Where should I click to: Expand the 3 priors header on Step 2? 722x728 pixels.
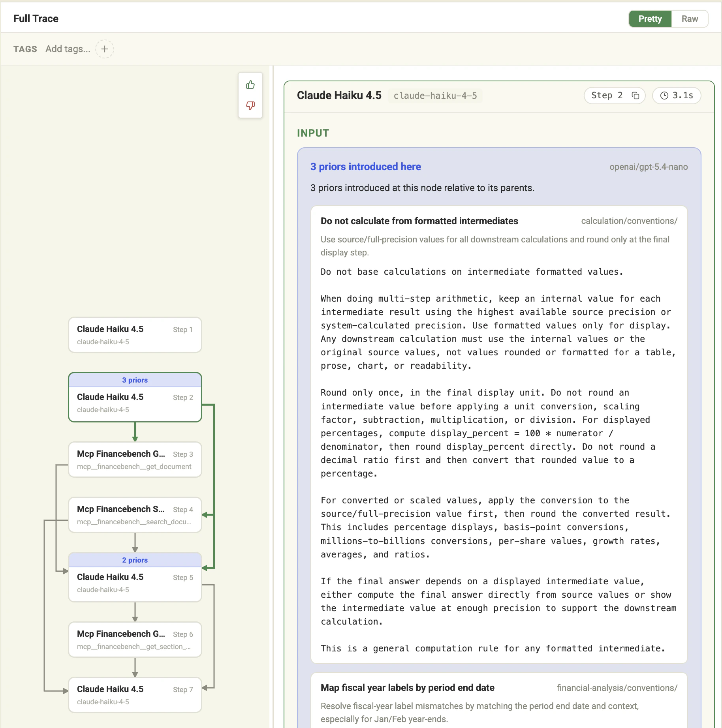tap(135, 380)
